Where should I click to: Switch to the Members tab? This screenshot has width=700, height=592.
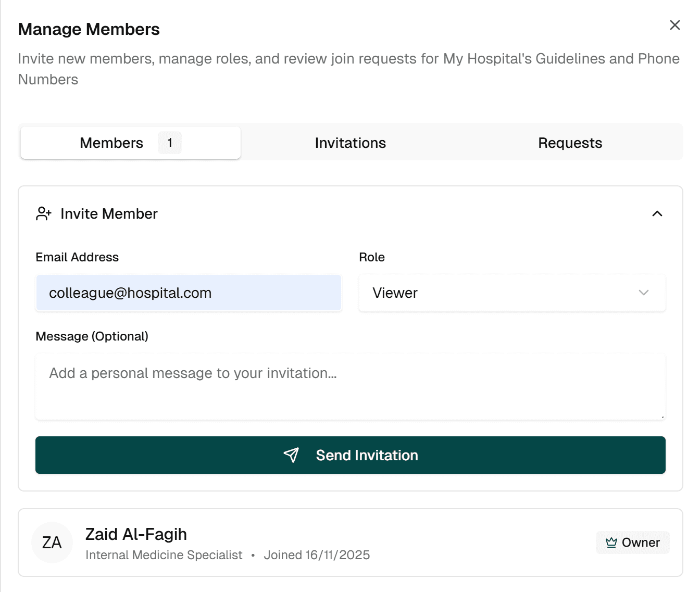point(111,143)
